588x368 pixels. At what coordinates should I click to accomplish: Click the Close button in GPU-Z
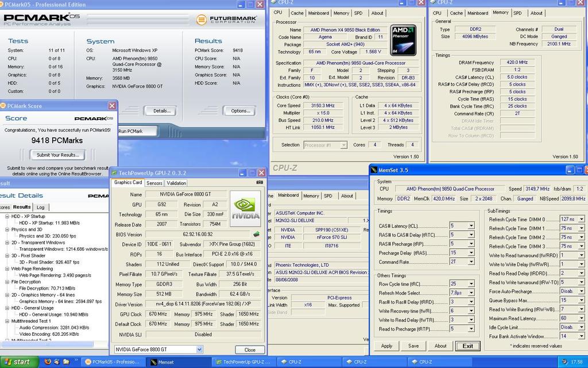point(250,350)
